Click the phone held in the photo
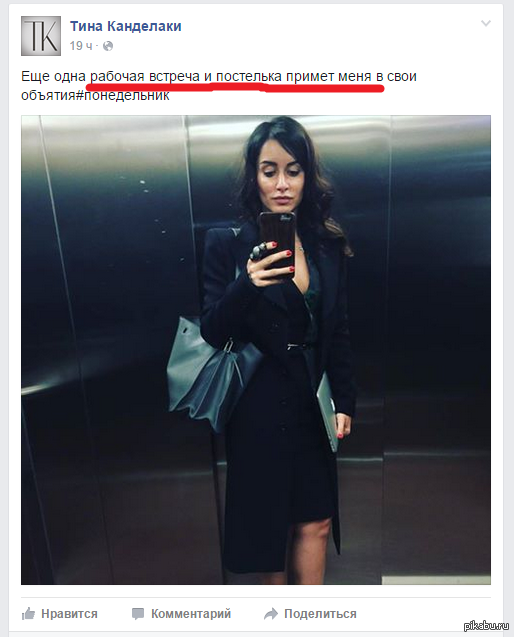514x637 pixels. coord(277,244)
